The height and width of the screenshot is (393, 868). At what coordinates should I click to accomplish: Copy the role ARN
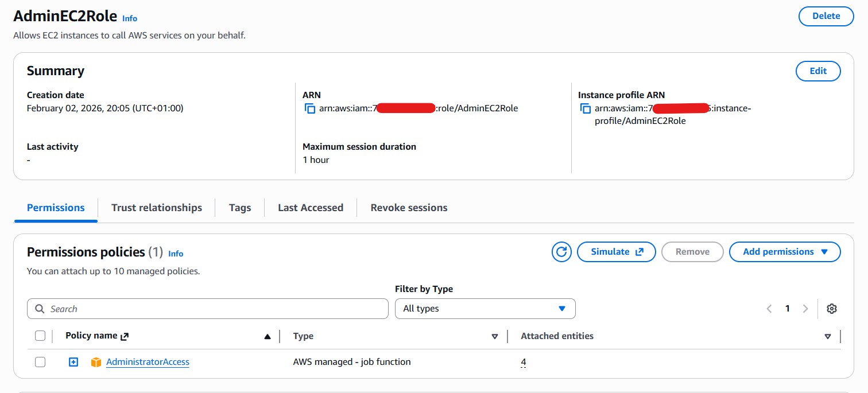point(310,108)
